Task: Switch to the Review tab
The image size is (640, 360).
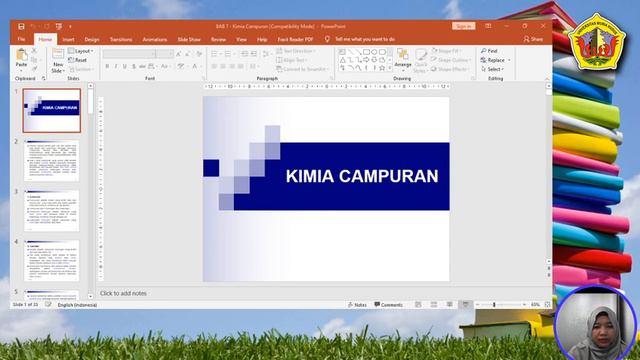Action: [218, 39]
